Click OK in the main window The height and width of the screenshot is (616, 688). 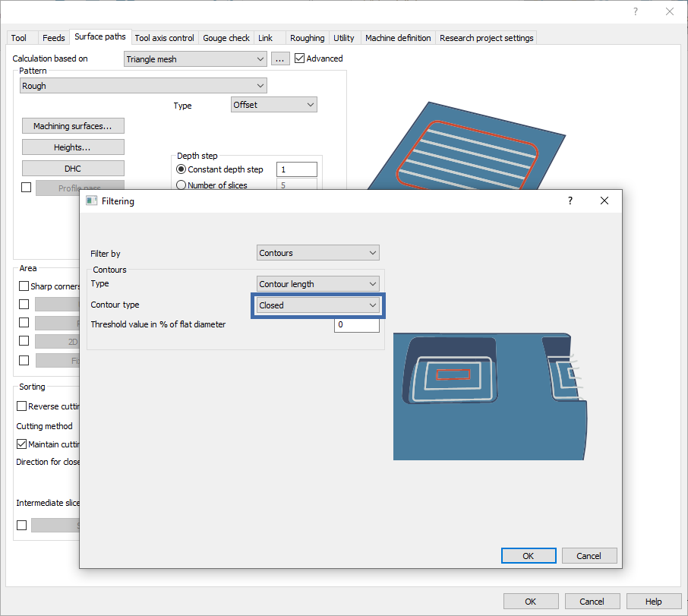pos(531,602)
